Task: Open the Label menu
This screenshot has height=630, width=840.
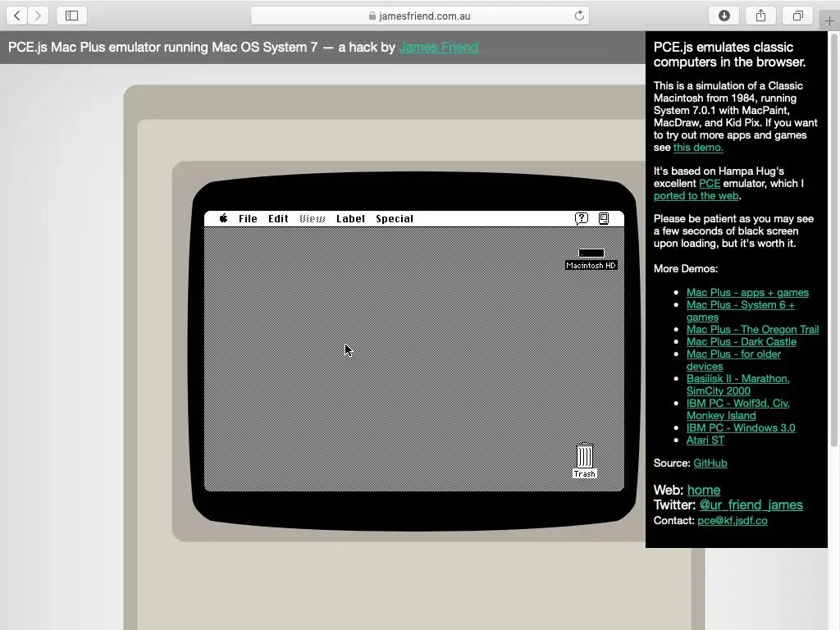Action: [351, 218]
